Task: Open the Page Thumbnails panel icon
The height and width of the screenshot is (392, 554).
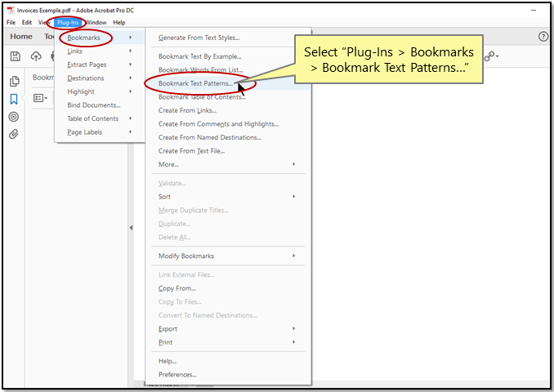Action: [14, 82]
